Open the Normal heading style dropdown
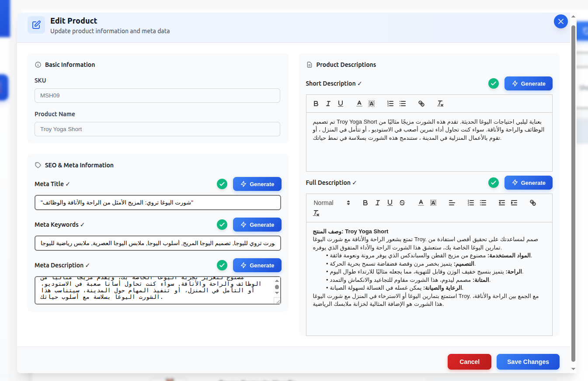The width and height of the screenshot is (588, 381). (332, 203)
